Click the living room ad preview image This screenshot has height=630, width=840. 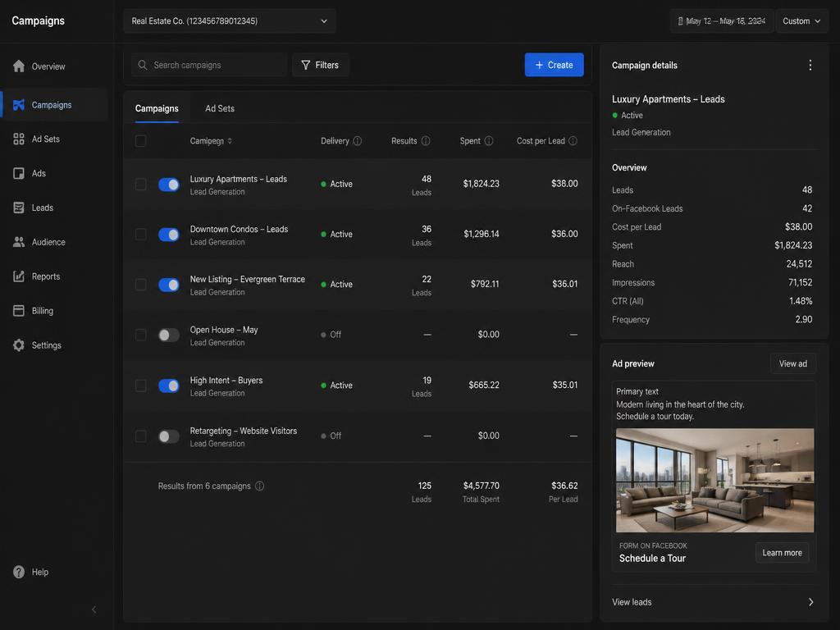714,480
